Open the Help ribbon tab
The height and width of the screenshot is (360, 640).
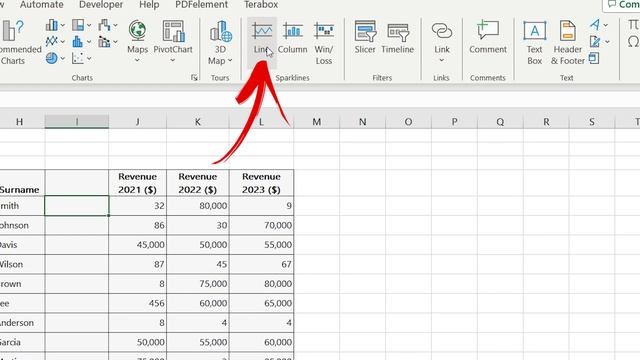click(149, 5)
